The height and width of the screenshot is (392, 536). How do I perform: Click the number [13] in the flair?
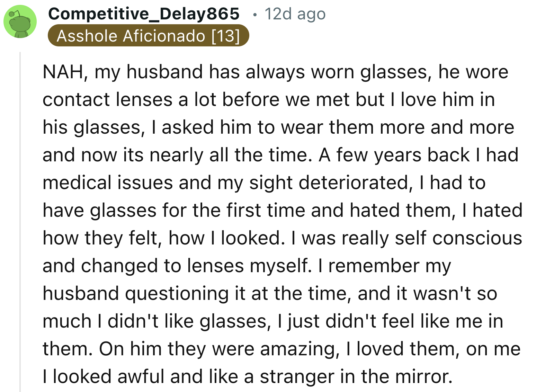click(225, 36)
